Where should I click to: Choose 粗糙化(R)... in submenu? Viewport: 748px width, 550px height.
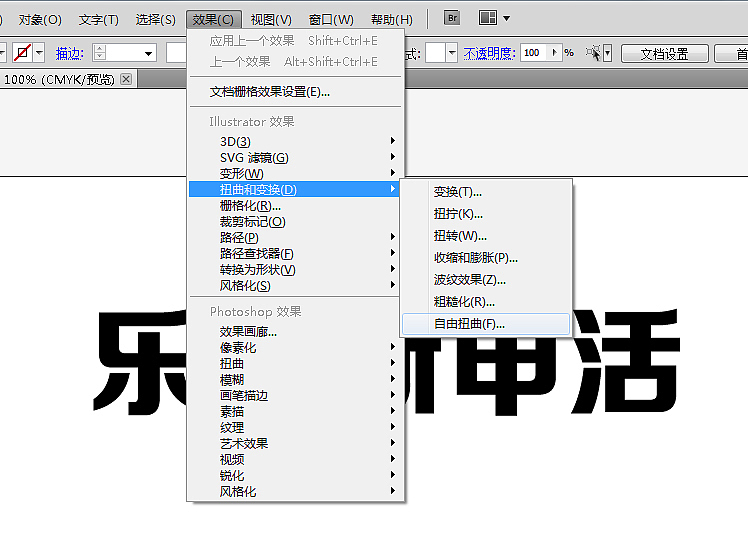[486, 301]
